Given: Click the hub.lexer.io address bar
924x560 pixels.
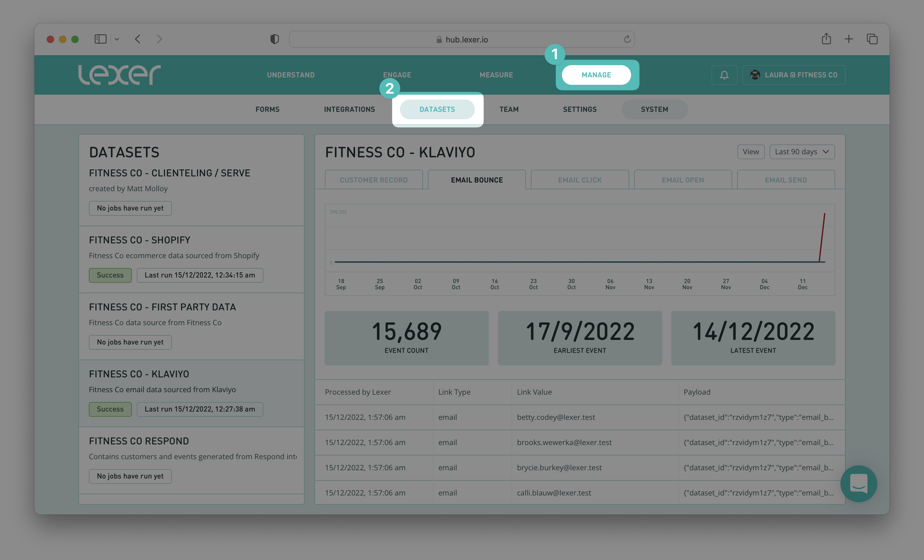Looking at the screenshot, I should coord(462,39).
